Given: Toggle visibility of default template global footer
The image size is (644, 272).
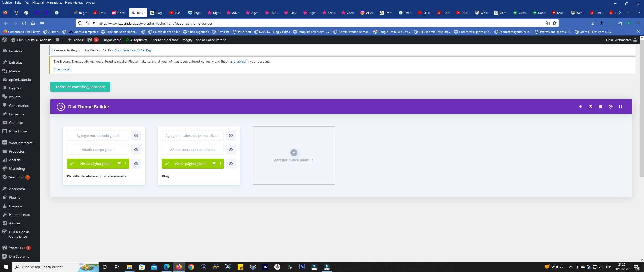Looking at the screenshot, I should point(136,164).
